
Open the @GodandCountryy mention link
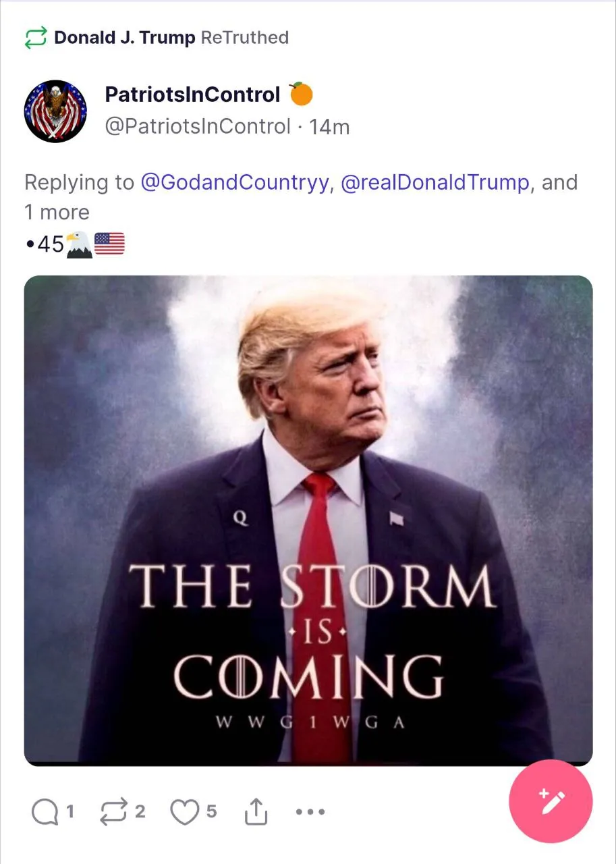pos(235,183)
